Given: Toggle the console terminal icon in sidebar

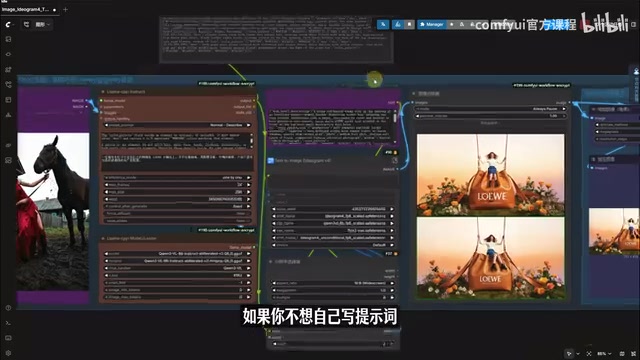Looking at the screenshot, I should click(8, 323).
